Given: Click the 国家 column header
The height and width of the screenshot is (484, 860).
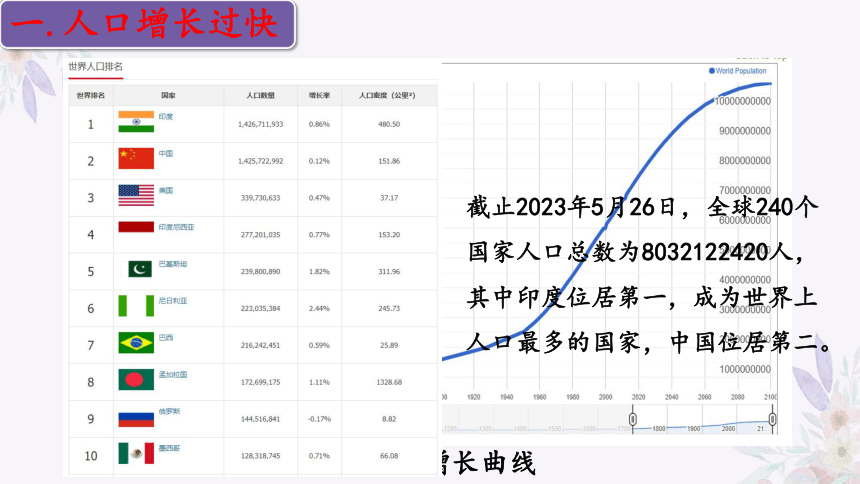Looking at the screenshot, I should pyautogui.click(x=168, y=95).
